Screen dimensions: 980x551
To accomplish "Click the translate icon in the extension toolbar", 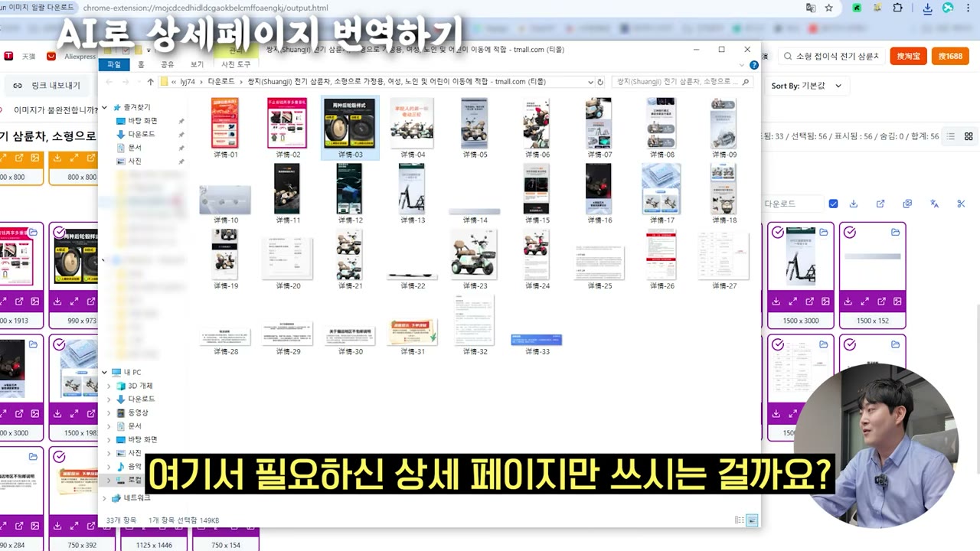I will pyautogui.click(x=934, y=204).
